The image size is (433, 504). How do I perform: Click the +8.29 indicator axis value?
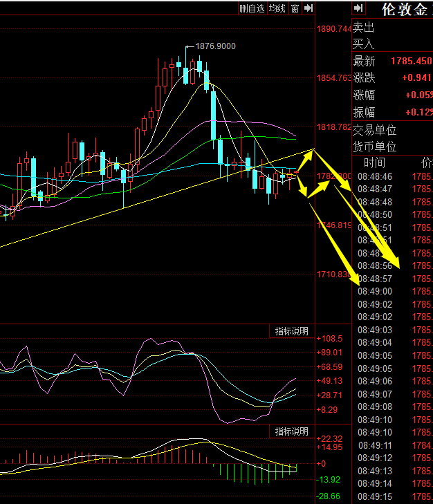(327, 410)
